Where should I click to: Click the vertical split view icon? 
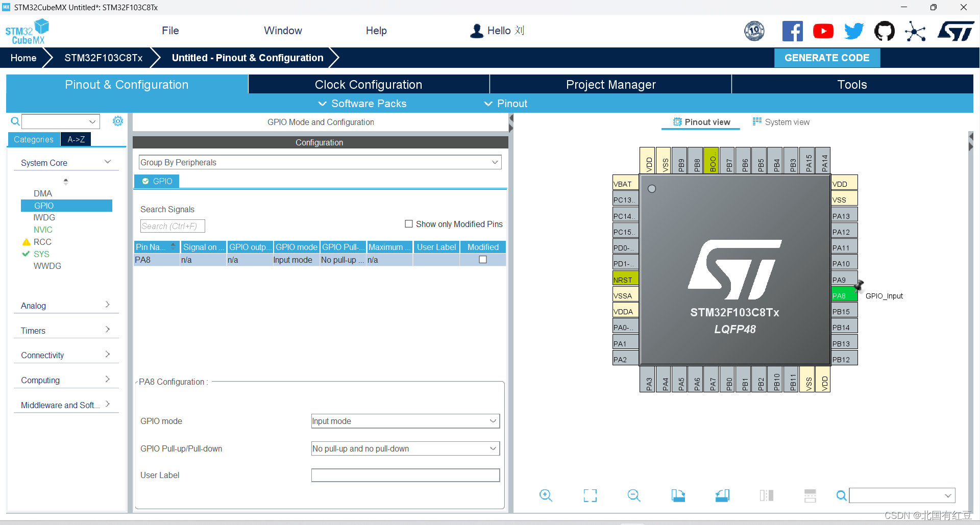[x=766, y=495]
